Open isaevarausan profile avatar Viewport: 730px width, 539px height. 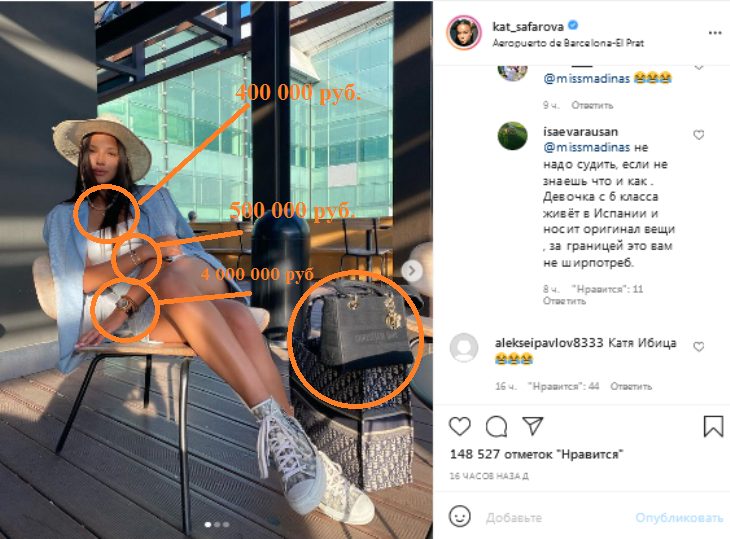(x=512, y=136)
